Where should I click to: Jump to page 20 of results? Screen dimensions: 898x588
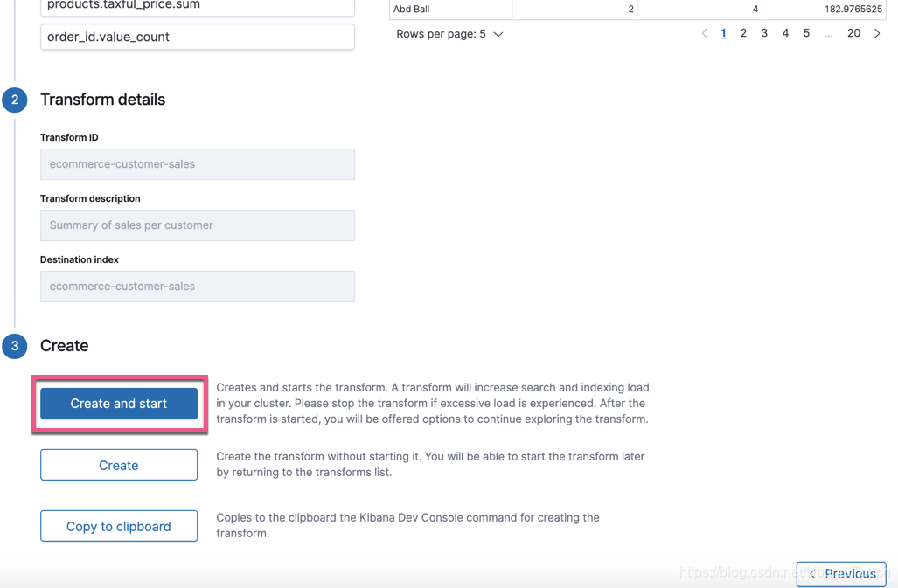click(x=853, y=33)
